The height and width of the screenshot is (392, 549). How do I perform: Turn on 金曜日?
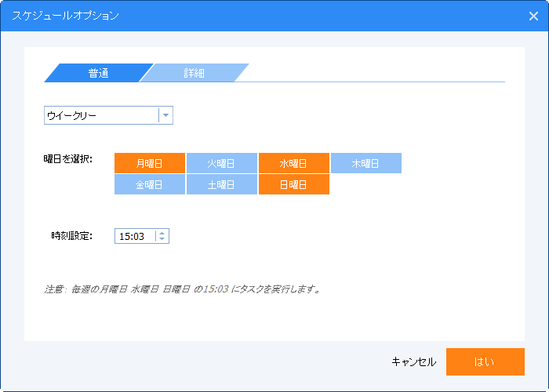coord(150,184)
